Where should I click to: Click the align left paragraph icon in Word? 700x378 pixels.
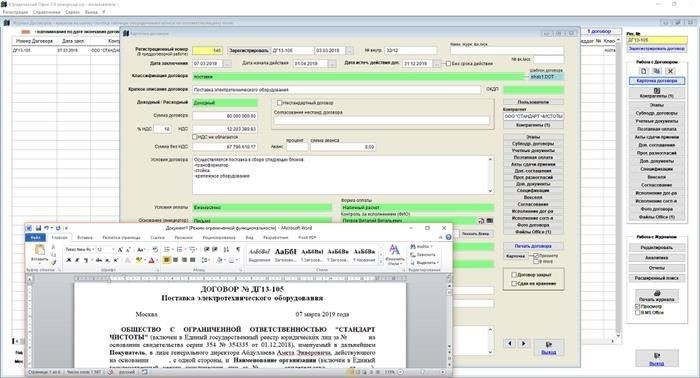pyautogui.click(x=167, y=260)
